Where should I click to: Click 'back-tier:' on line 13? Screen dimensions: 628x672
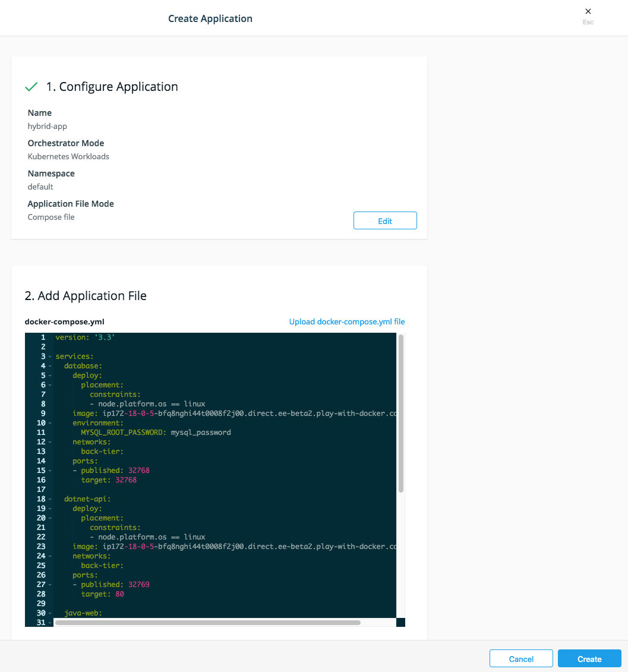click(102, 452)
